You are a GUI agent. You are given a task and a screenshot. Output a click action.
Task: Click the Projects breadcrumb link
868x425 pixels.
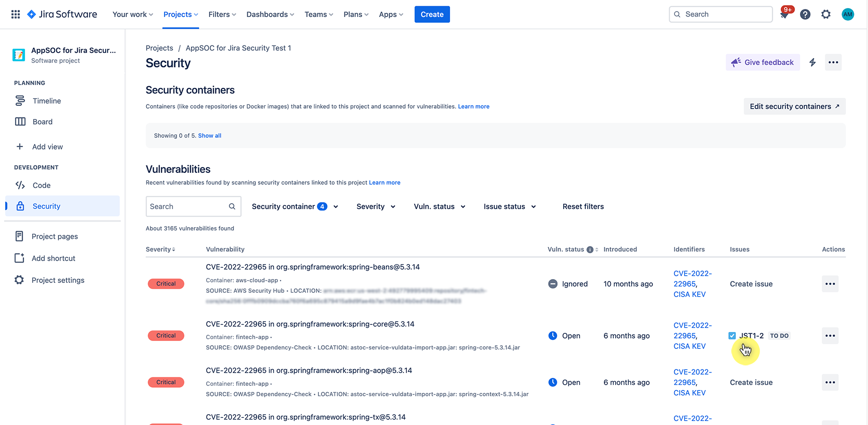coord(159,48)
